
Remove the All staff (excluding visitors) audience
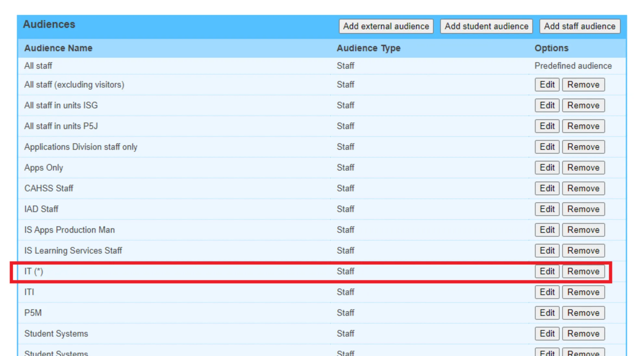583,85
